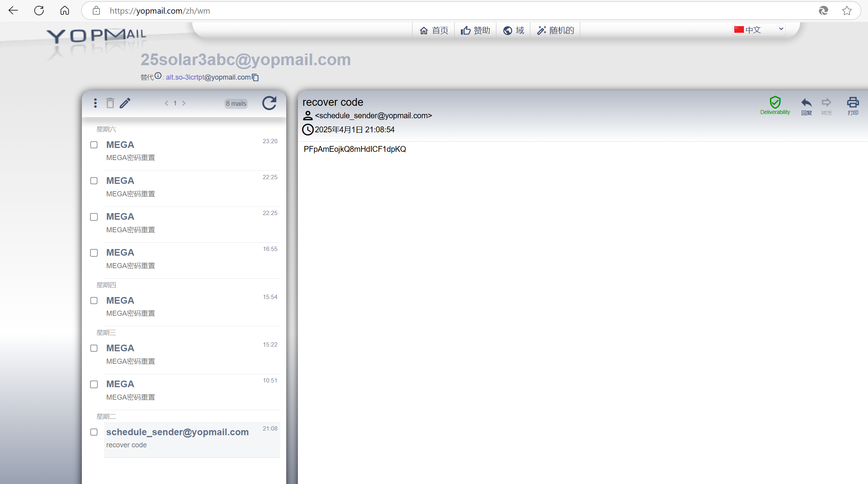Click the alt.so-3icrtpt alternate address link
The image size is (868, 484).
[x=185, y=77]
